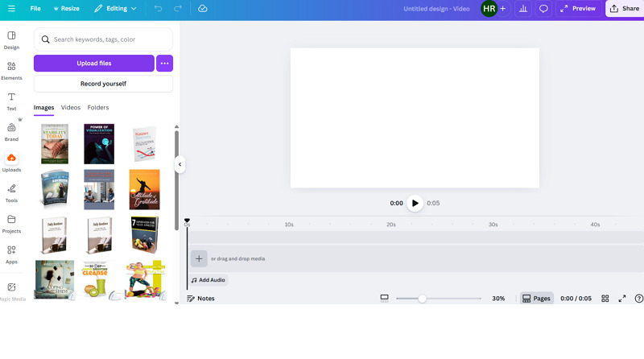This screenshot has height=359, width=644.
Task: Open the Elements panel in sidebar
Action: [11, 70]
